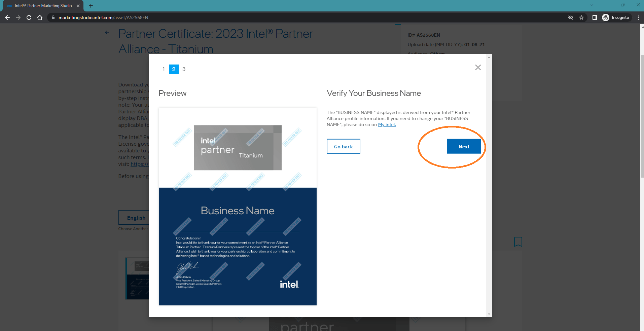Screen dimensions: 644x331
Task: Select step 2 in the wizard
Action: pyautogui.click(x=174, y=69)
